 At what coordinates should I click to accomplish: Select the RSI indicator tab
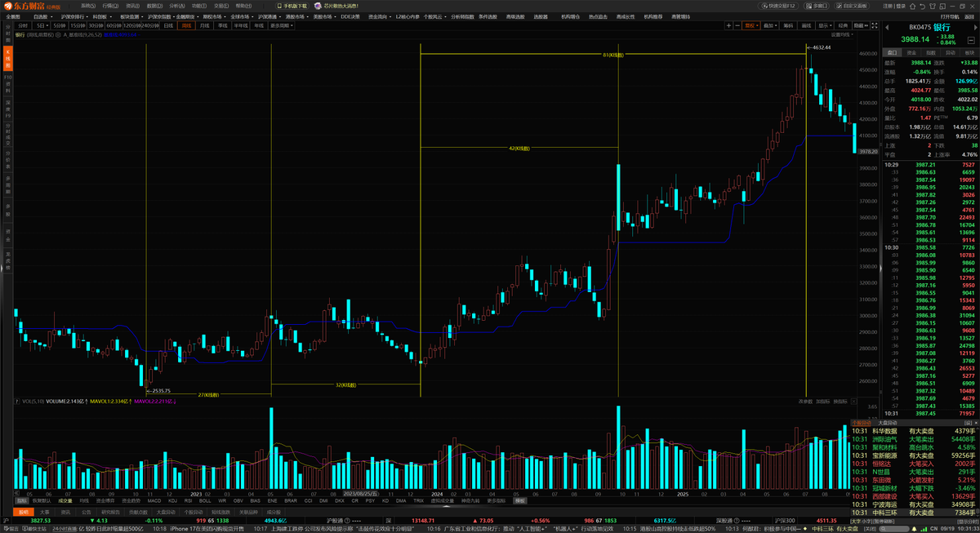click(x=188, y=500)
